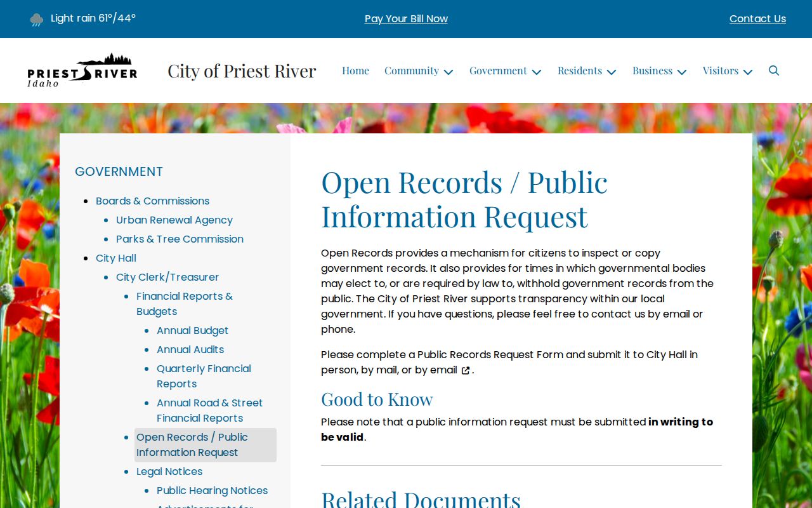This screenshot has width=812, height=508.
Task: Click the Pay Your Bill Now link
Action: [406, 19]
